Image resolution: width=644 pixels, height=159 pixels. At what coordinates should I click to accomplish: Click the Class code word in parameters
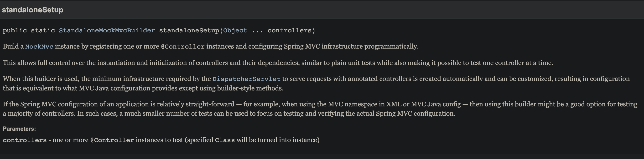pos(225,140)
